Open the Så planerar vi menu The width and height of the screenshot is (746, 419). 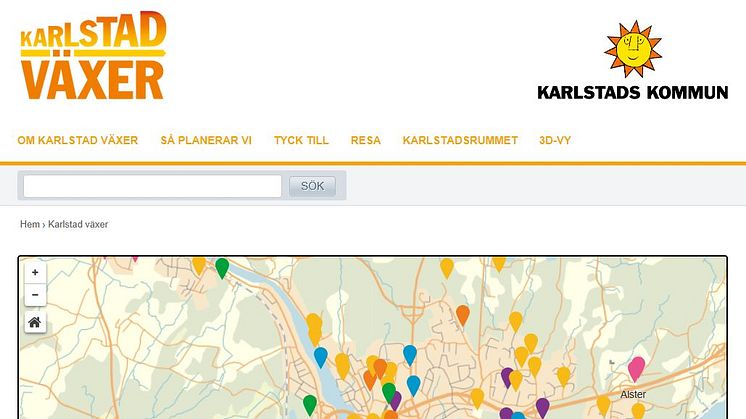(206, 140)
